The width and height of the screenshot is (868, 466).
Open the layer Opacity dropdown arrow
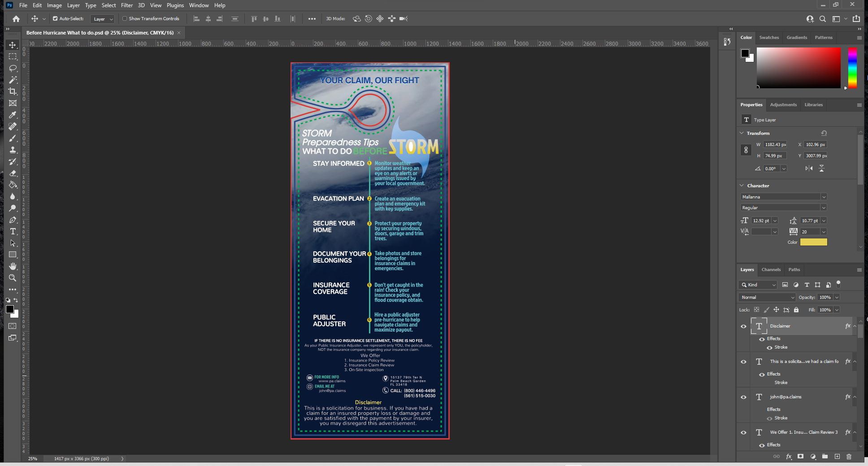pos(837,297)
